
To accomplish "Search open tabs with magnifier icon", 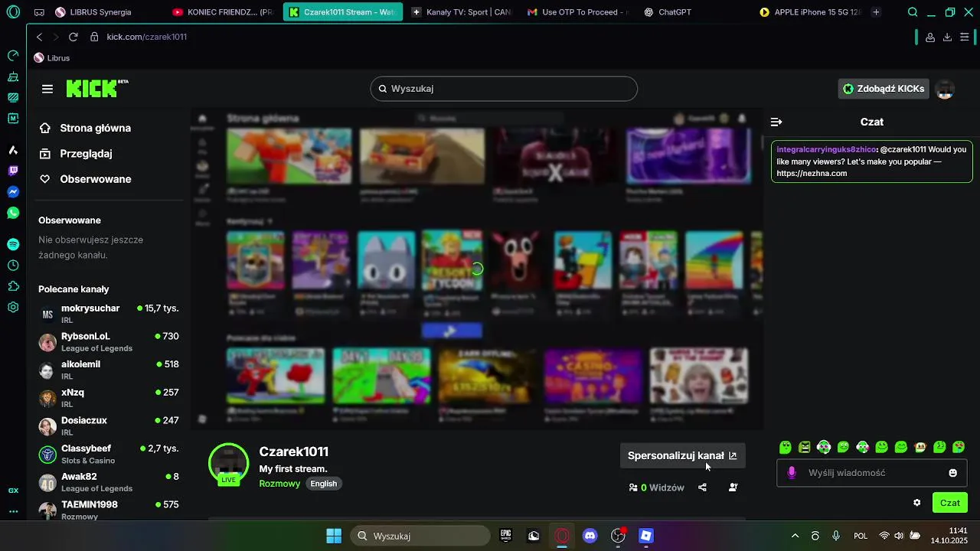I will pos(912,12).
